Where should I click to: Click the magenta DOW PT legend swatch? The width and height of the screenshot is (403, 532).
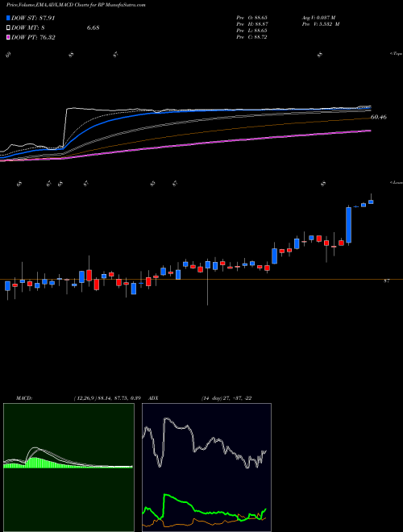pos(9,37)
